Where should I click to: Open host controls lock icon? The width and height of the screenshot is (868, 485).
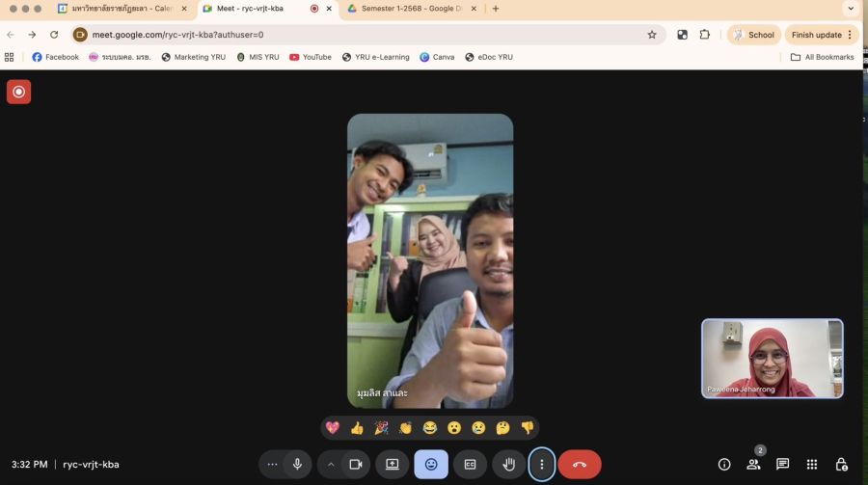point(841,464)
